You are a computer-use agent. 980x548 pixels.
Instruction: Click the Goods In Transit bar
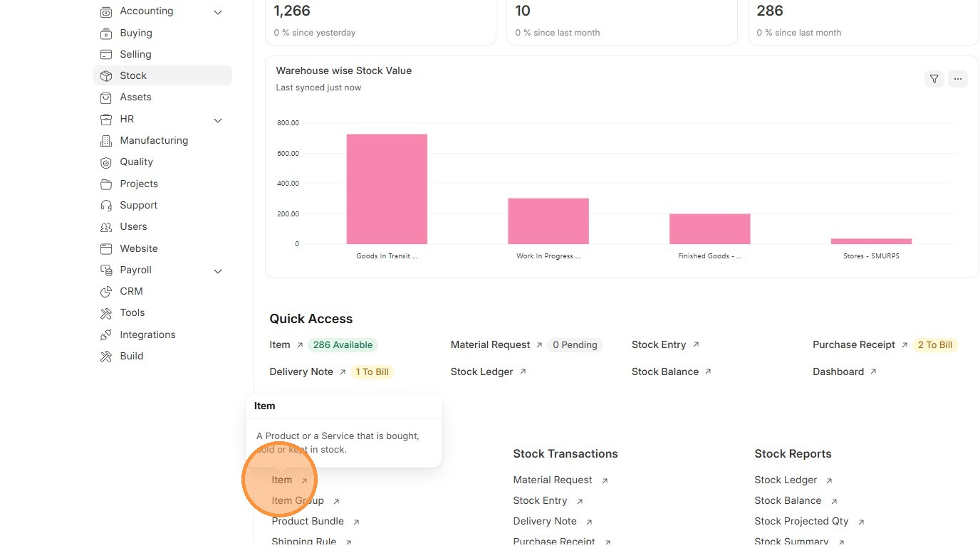click(387, 189)
